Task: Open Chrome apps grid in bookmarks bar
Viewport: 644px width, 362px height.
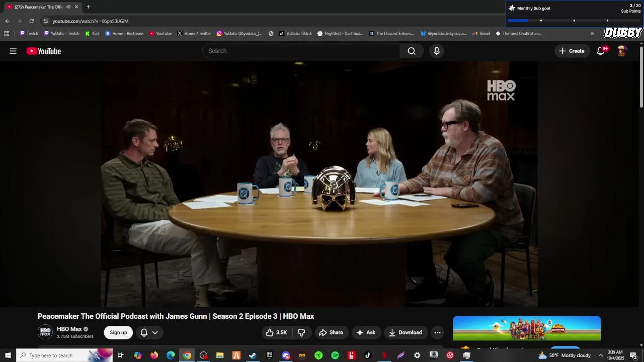Action: (7, 34)
